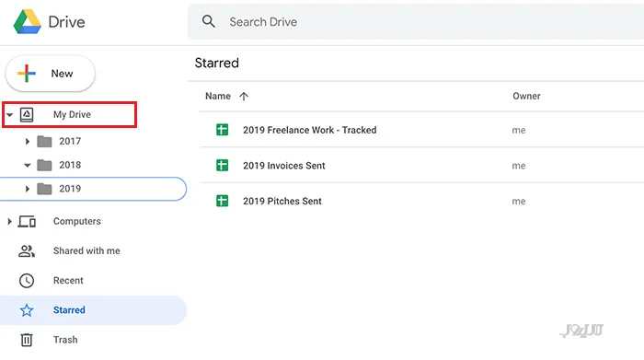The image size is (644, 360).
Task: Click Sheets icon for 2019 Invoices Sent
Action: 223,166
